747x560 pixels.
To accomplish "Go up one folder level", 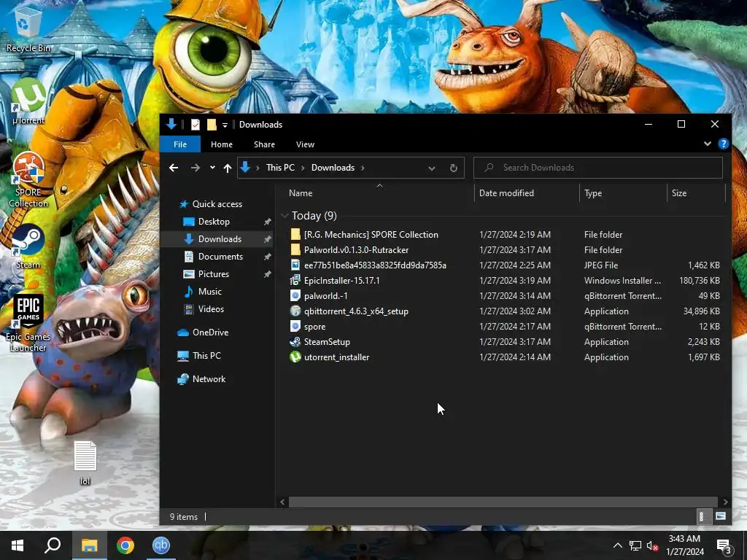I will (x=228, y=168).
